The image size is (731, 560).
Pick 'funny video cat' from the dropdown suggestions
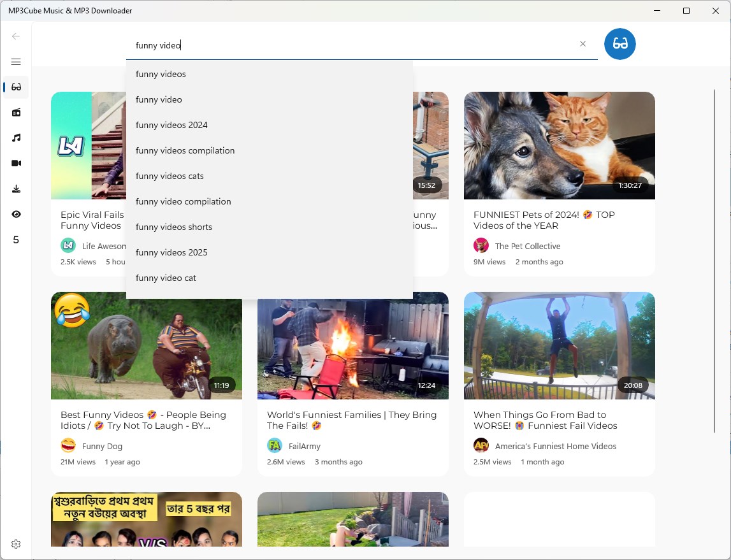coord(166,278)
